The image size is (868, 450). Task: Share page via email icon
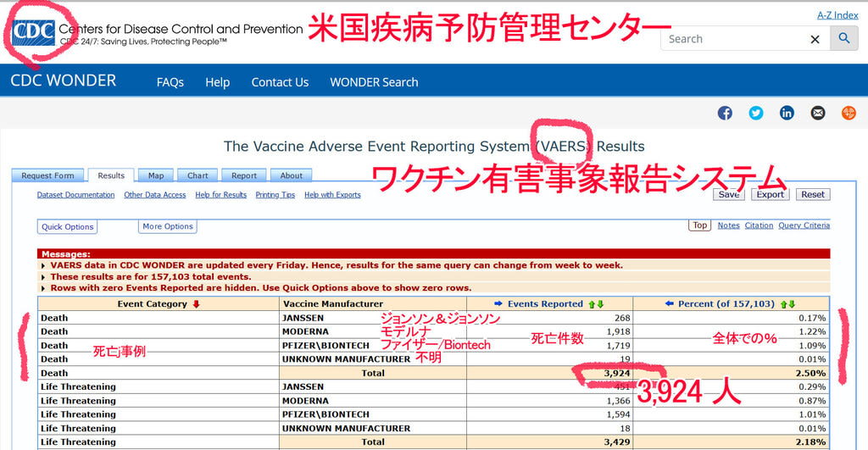[x=818, y=113]
